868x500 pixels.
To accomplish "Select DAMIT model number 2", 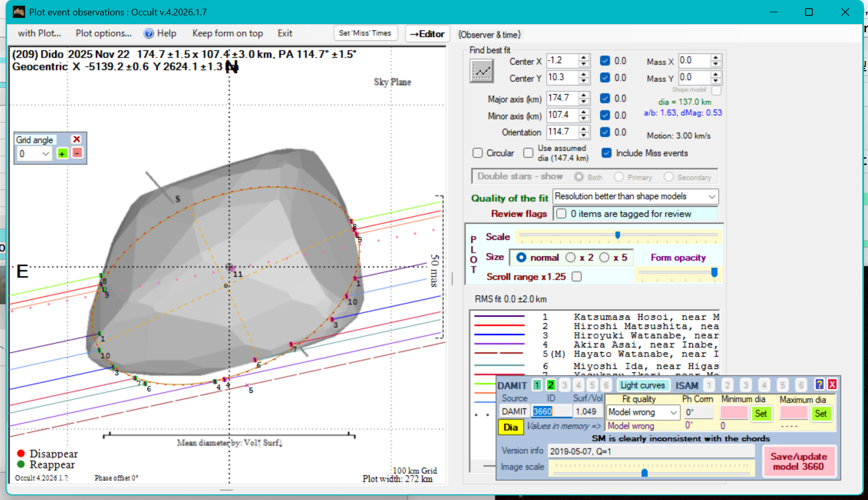I will (x=551, y=385).
